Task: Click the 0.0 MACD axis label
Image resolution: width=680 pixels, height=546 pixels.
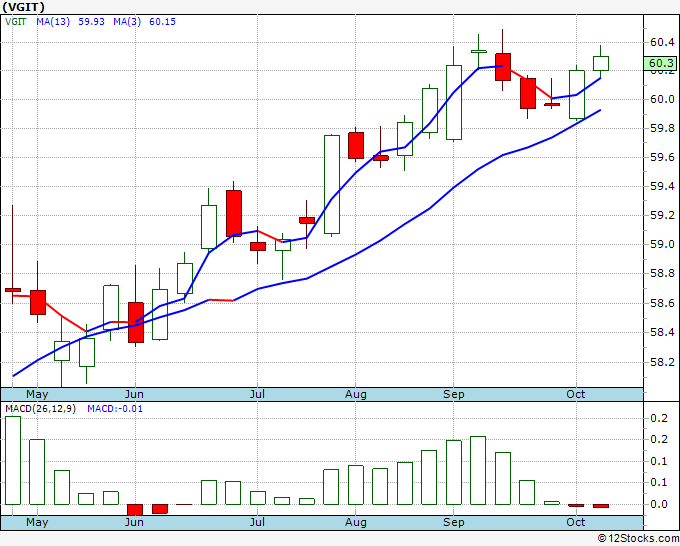Action: click(659, 504)
